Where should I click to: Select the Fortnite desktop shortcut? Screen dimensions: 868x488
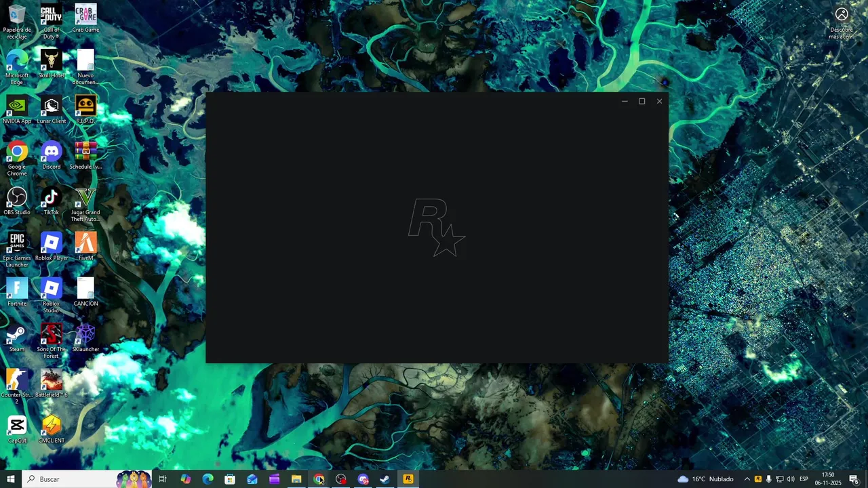[x=17, y=292]
